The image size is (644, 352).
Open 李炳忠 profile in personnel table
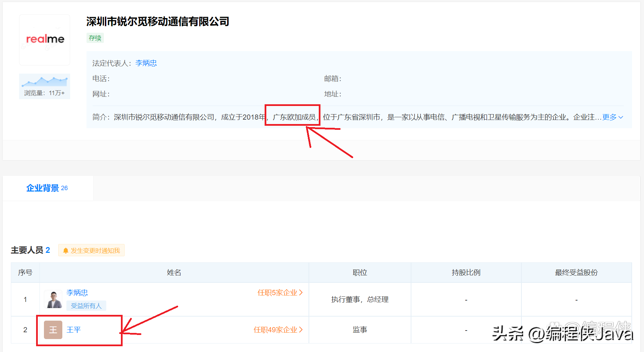(77, 293)
